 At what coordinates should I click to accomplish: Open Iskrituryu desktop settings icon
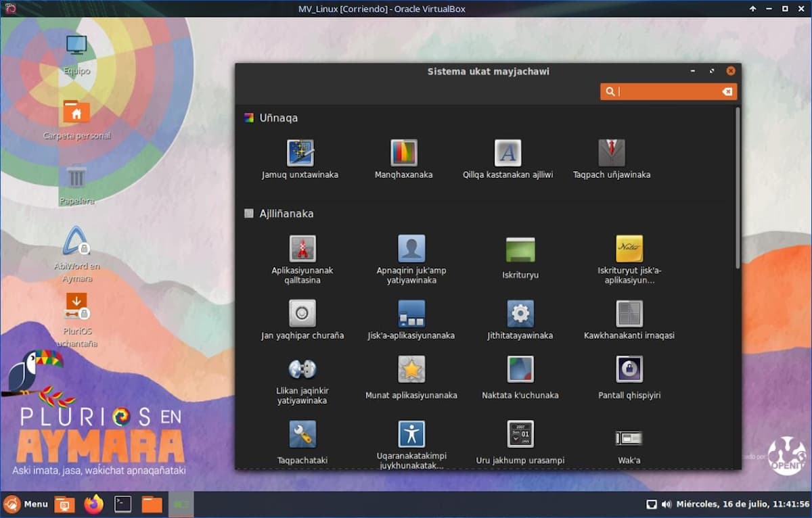pos(520,250)
